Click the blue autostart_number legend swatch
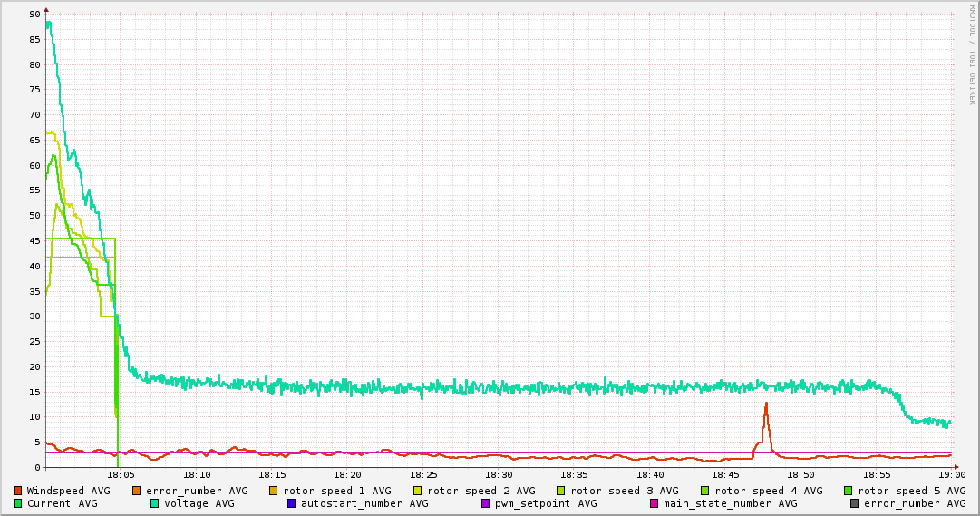980x516 pixels. coord(291,503)
